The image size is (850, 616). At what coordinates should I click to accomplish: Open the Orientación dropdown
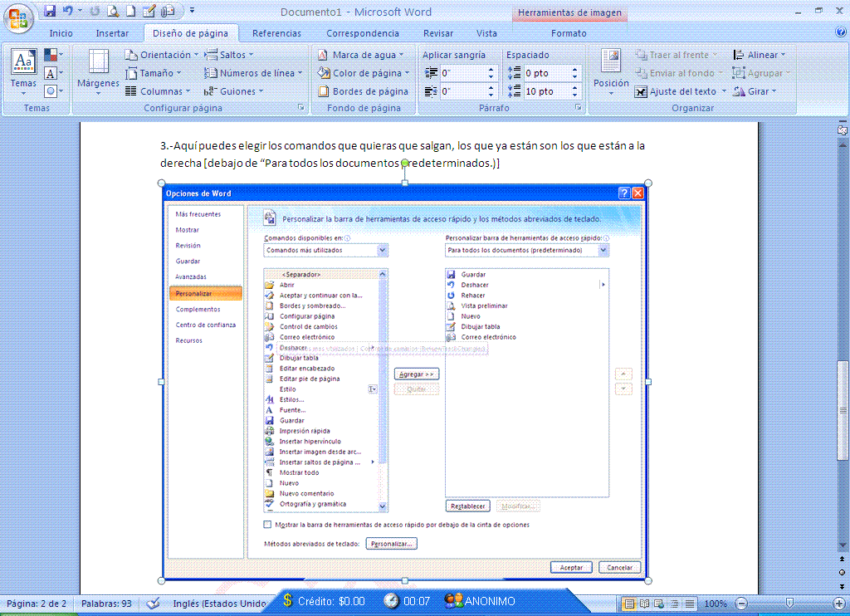tap(162, 55)
